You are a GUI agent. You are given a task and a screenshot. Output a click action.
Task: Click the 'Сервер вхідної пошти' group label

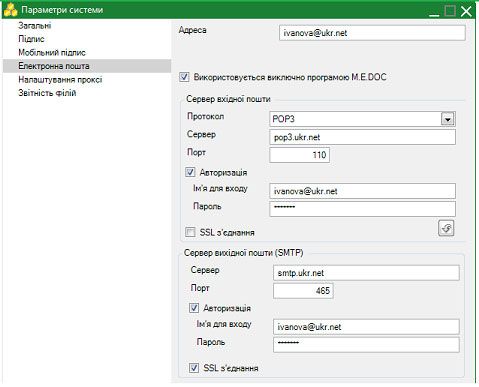pyautogui.click(x=228, y=99)
